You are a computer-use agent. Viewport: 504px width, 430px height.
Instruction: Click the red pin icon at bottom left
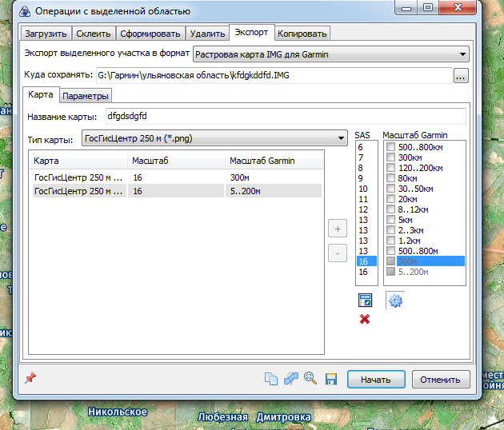30,378
